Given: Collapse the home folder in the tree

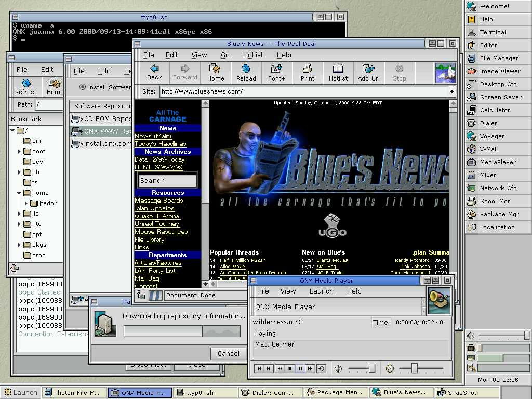Looking at the screenshot, I should pos(19,193).
